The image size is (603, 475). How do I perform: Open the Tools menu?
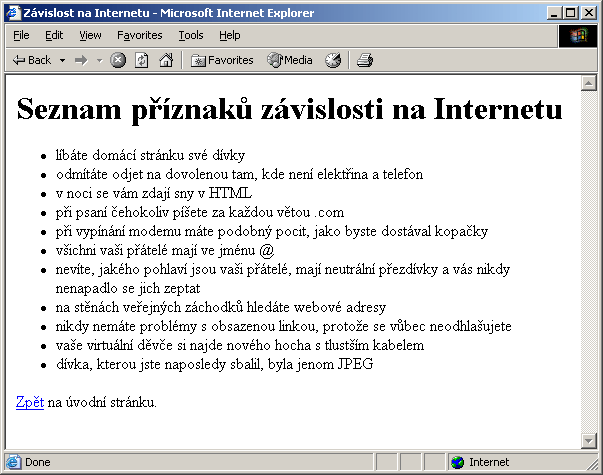tap(191, 35)
